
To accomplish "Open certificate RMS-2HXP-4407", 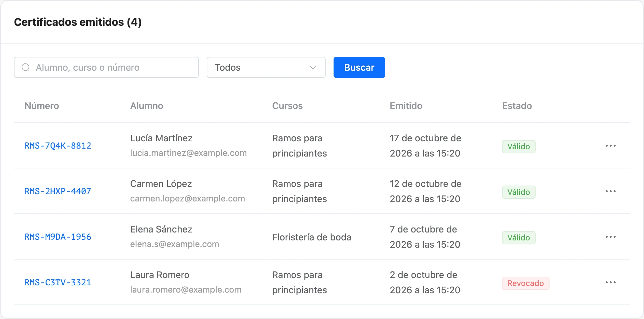I will (58, 191).
